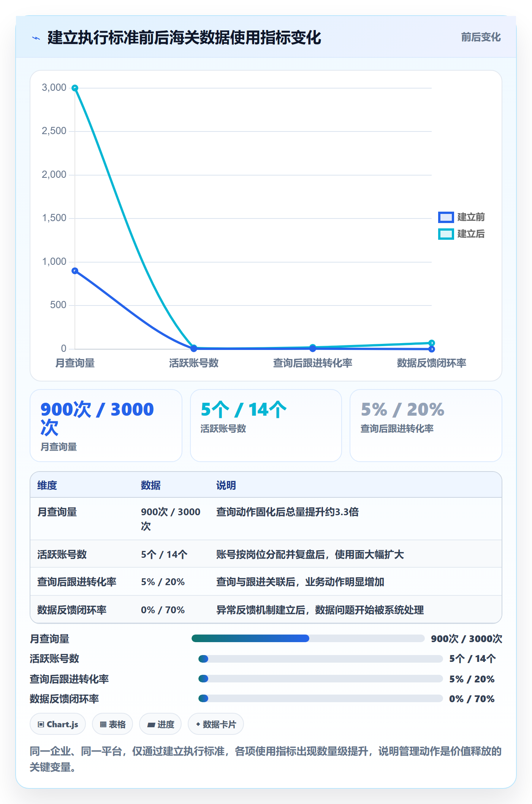Image resolution: width=532 pixels, height=804 pixels.
Task: Click the 活跃账号数 x-axis label
Action: 194,363
